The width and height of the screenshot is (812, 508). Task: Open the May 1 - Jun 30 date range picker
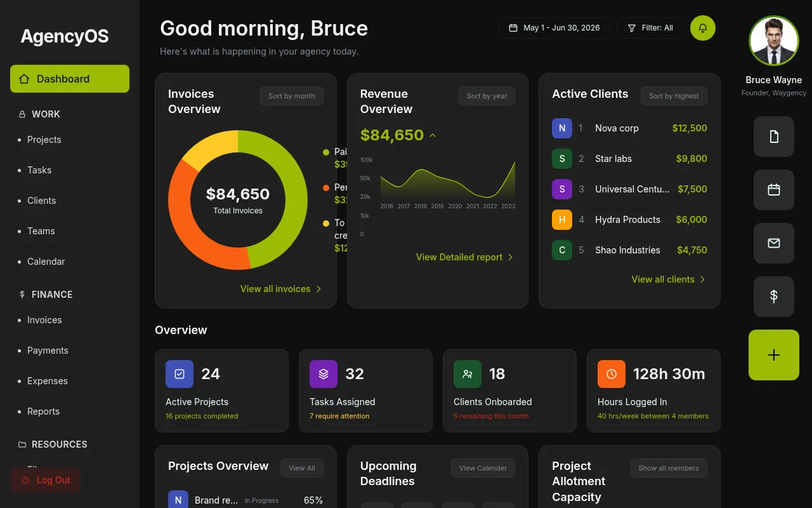coord(554,28)
